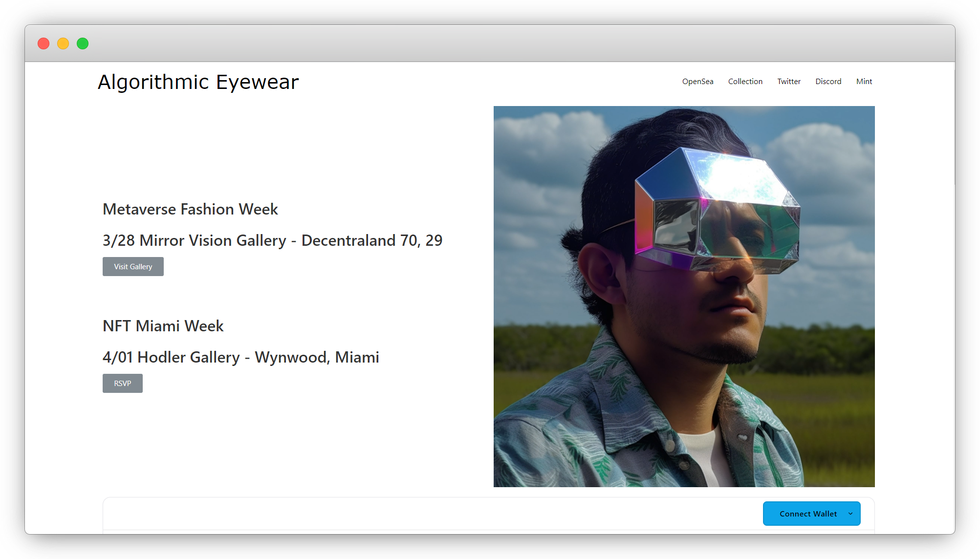Click the red close window button
This screenshot has width=980, height=559.
click(x=44, y=43)
